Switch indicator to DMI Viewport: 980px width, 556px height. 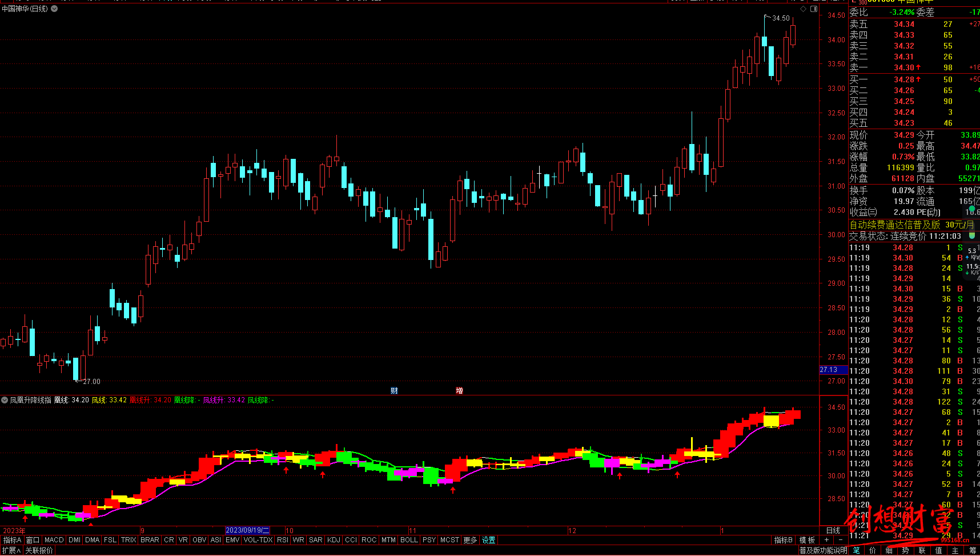click(x=74, y=540)
